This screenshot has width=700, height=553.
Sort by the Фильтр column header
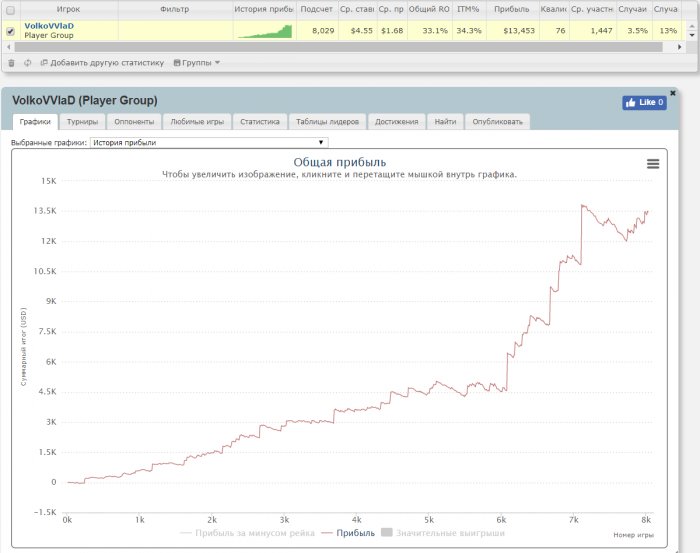[x=175, y=9]
